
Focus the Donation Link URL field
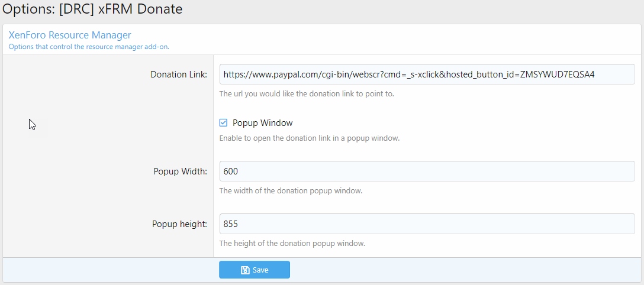[426, 75]
